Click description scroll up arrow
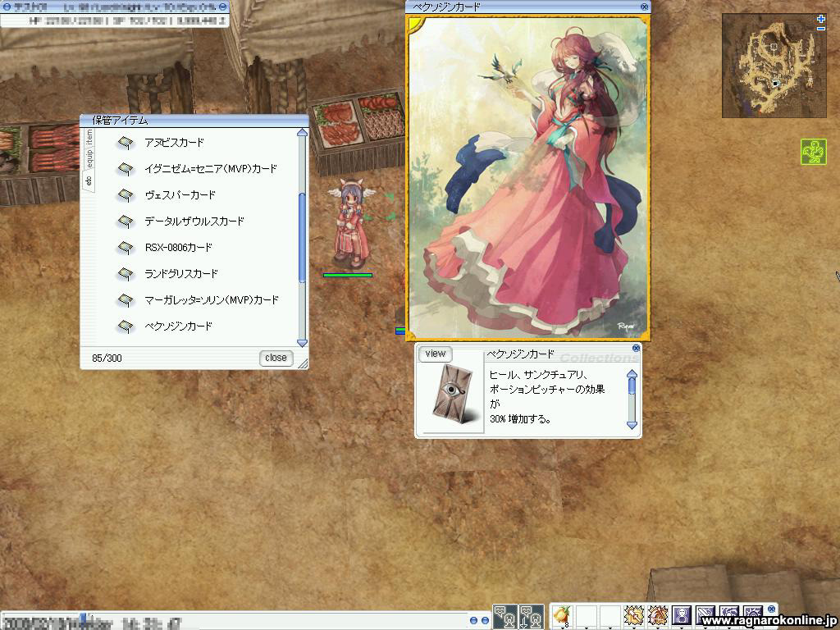The height and width of the screenshot is (630, 840). [x=632, y=374]
